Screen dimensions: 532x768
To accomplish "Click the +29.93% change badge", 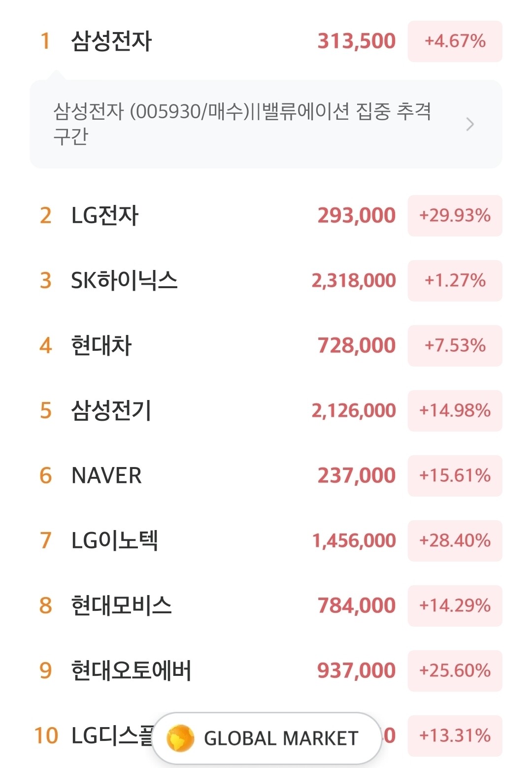I will (455, 216).
